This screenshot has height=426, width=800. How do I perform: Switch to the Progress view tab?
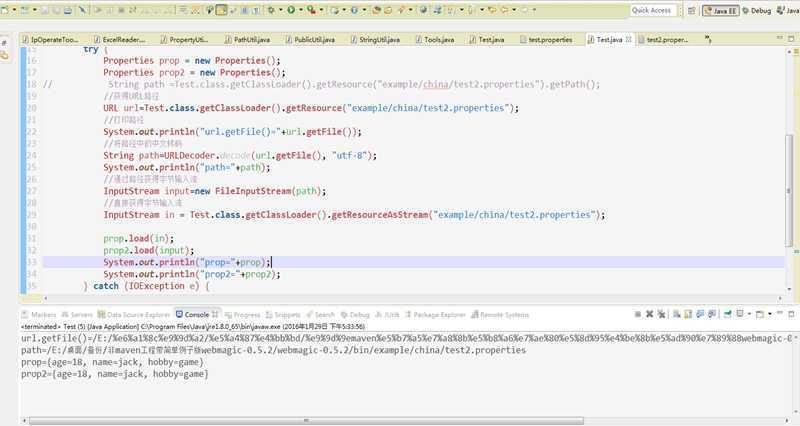(242, 314)
